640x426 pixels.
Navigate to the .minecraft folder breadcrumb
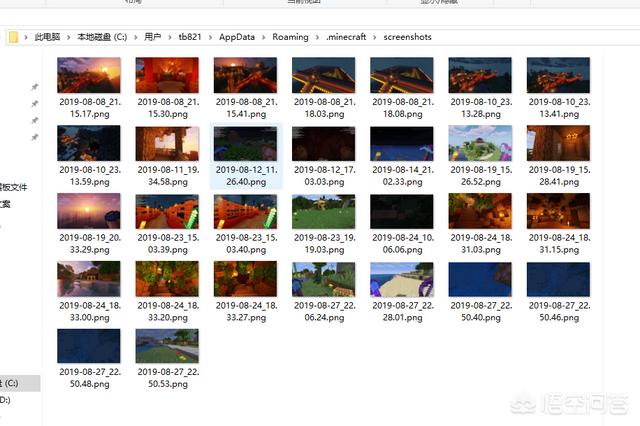point(346,37)
